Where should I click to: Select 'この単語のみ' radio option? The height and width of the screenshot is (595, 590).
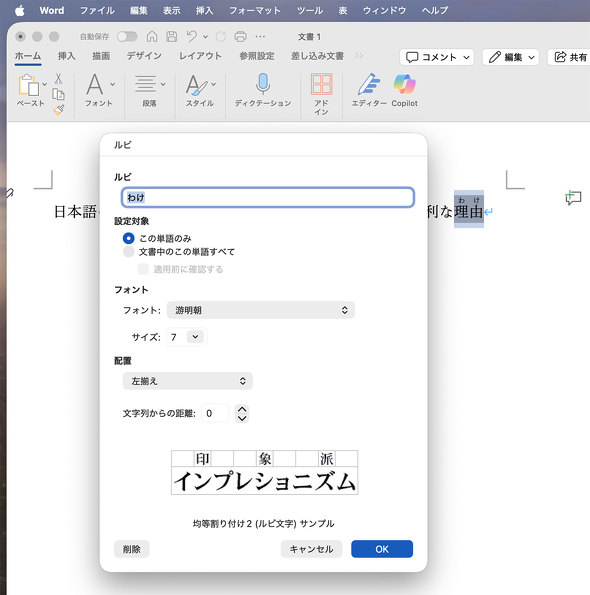pos(129,238)
